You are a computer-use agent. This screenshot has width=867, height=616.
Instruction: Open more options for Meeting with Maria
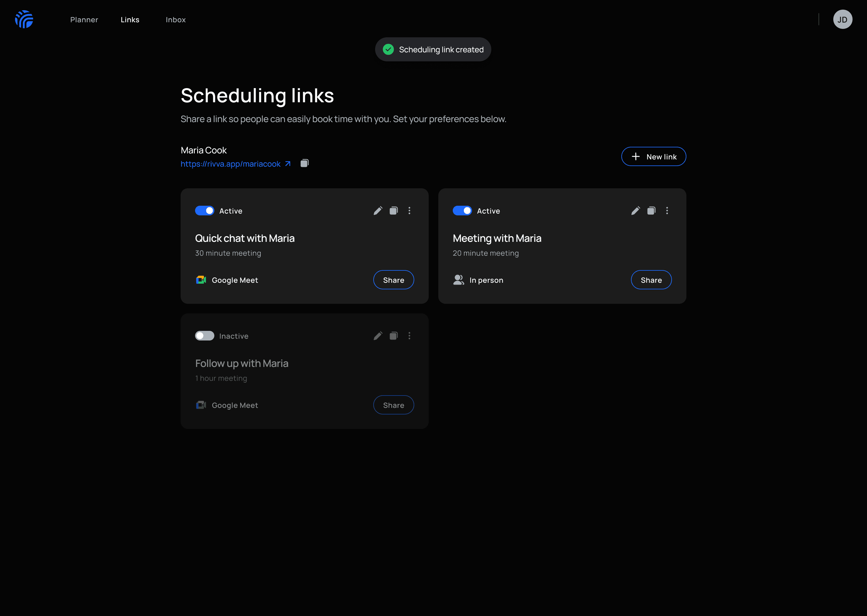667,211
